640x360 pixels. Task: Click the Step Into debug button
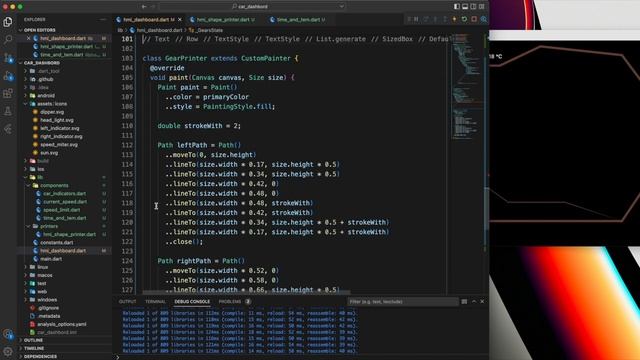click(x=435, y=19)
